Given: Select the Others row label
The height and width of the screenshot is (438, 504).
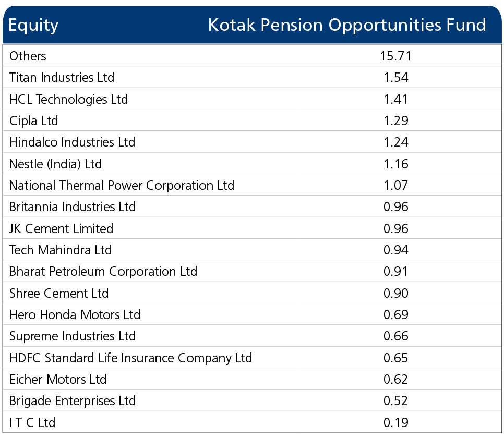Looking at the screenshot, I should (x=28, y=56).
